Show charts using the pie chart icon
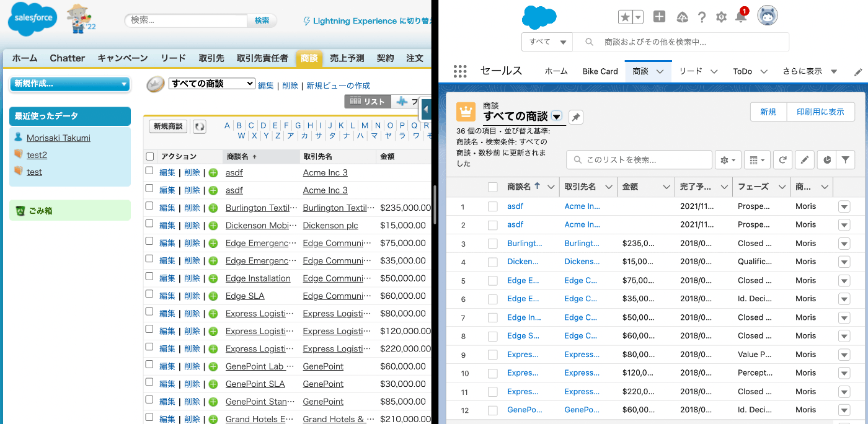The width and height of the screenshot is (868, 424). point(826,160)
